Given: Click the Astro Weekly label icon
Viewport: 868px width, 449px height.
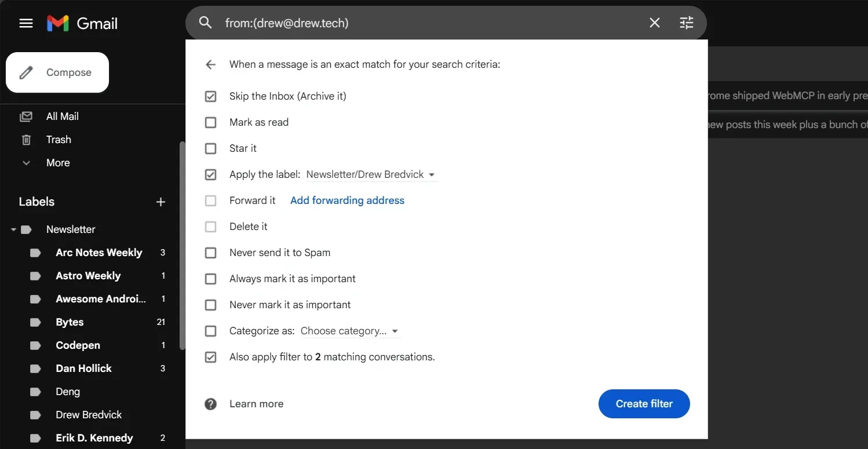Looking at the screenshot, I should (x=35, y=276).
